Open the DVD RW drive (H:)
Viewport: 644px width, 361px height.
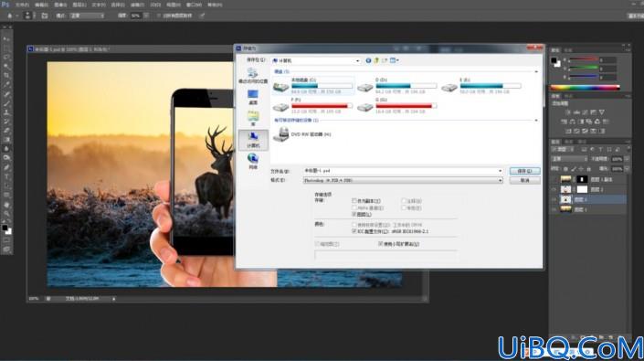302,134
